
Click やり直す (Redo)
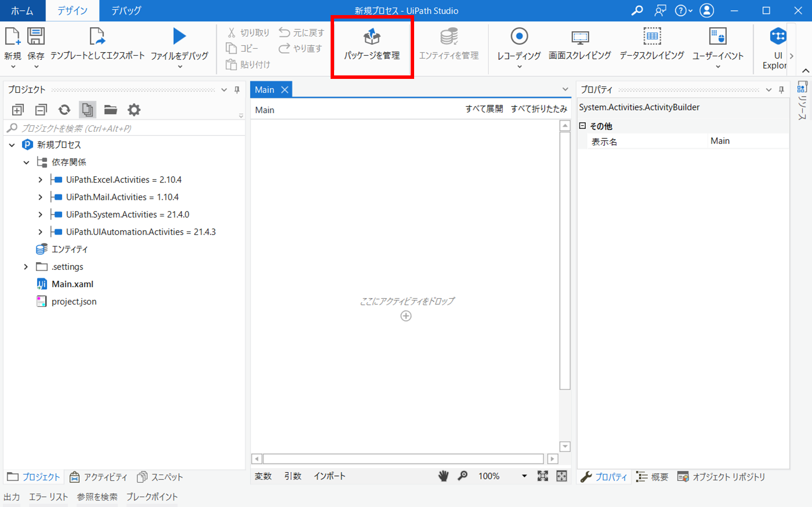click(x=300, y=48)
